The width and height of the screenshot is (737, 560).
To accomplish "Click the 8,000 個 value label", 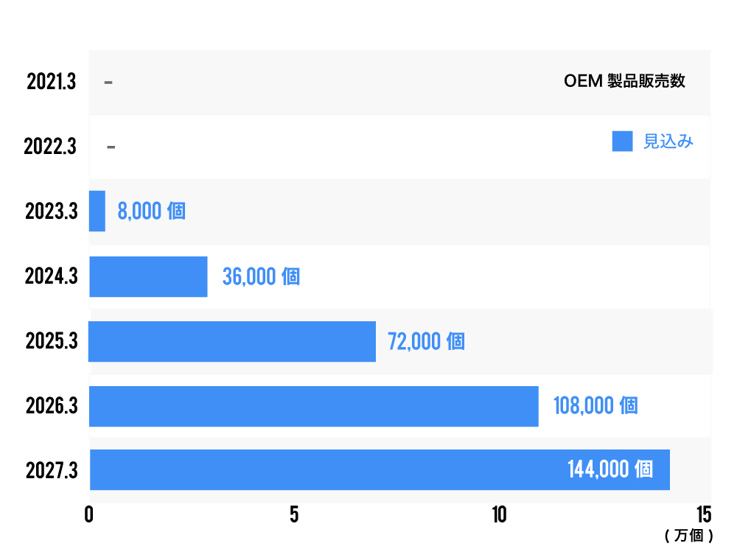I will pos(151,211).
